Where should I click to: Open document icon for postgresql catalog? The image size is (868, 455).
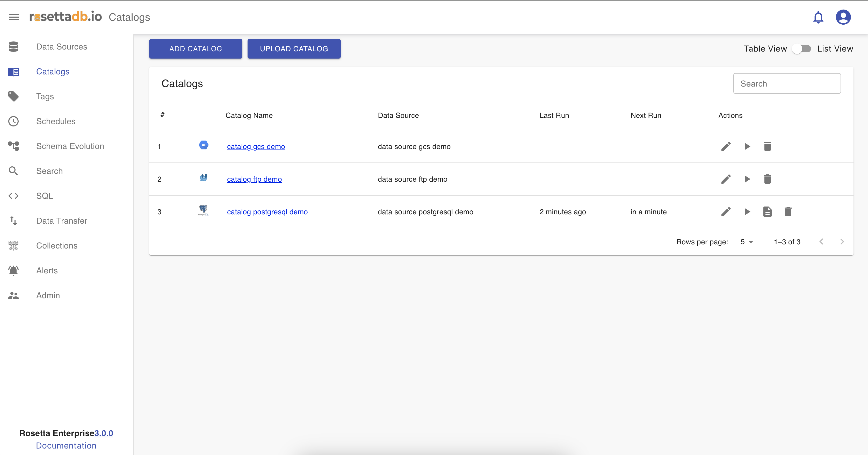(767, 212)
